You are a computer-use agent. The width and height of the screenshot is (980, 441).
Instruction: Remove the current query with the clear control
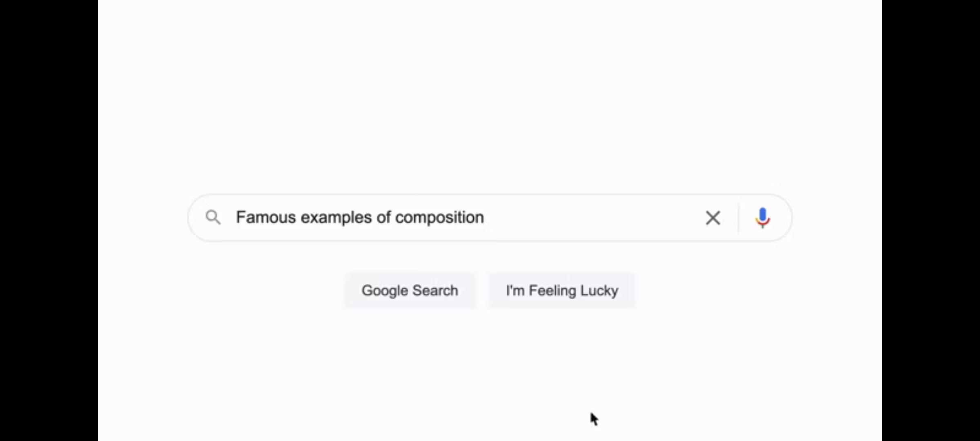click(713, 218)
